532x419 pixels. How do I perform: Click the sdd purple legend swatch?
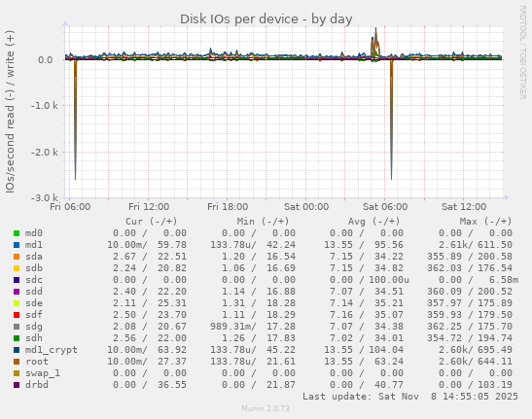coord(17,292)
